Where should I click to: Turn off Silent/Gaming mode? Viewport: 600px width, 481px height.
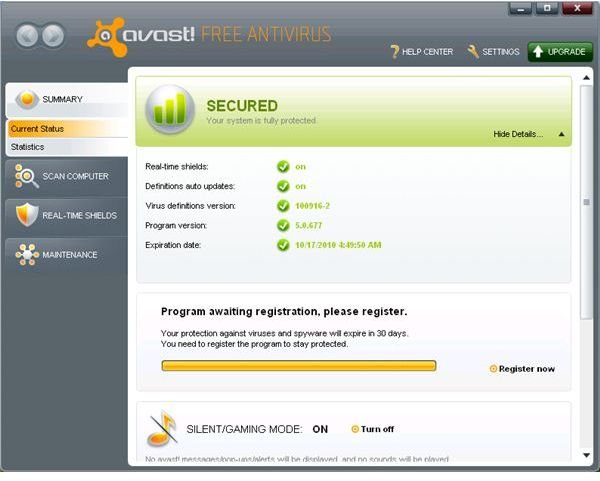point(373,429)
